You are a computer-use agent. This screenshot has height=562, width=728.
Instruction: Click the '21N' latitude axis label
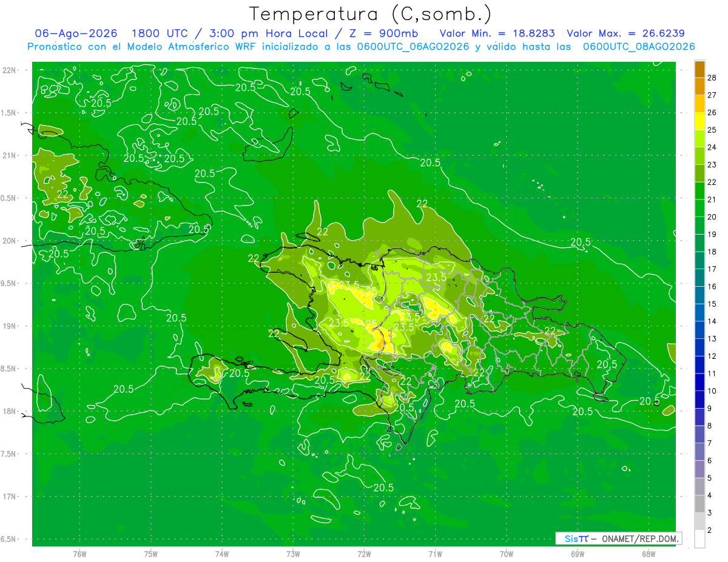10,155
